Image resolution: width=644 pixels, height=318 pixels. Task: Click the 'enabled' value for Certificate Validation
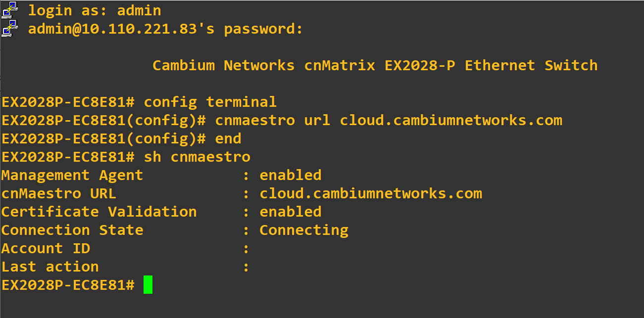291,212
